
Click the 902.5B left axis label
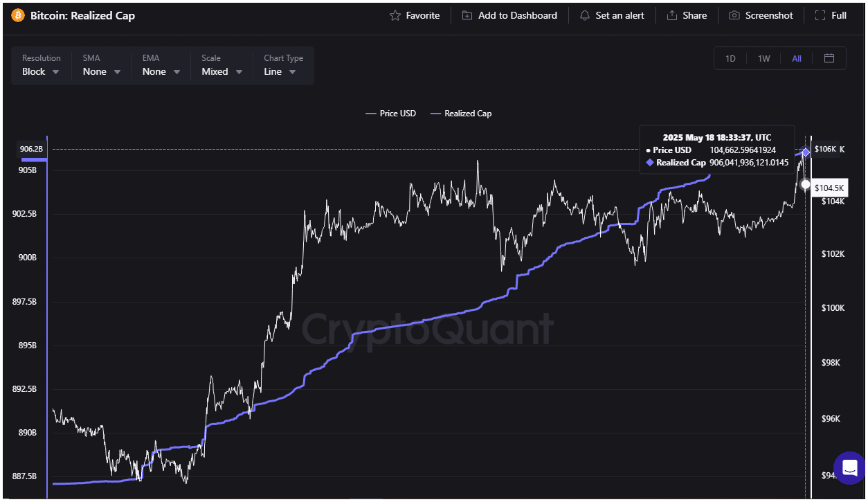tap(25, 214)
